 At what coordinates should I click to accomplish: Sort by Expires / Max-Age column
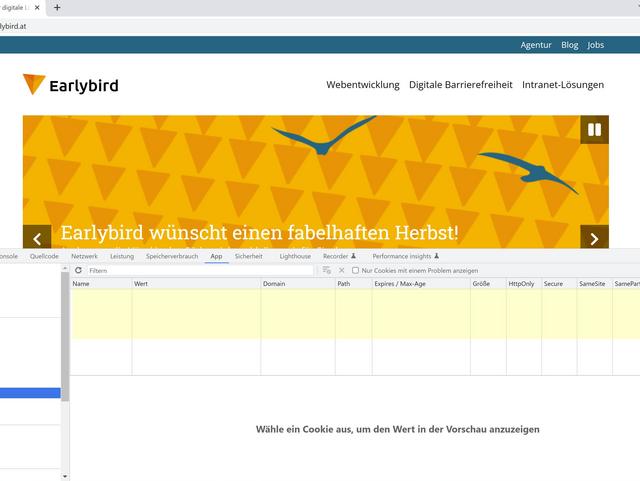(421, 283)
